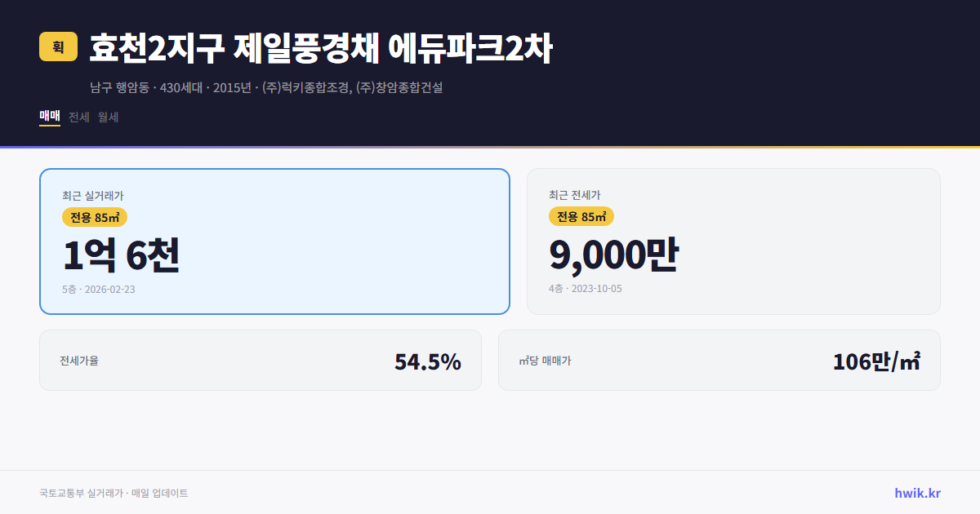
Task: Click the hwik.kr site logo link
Action: tap(916, 492)
